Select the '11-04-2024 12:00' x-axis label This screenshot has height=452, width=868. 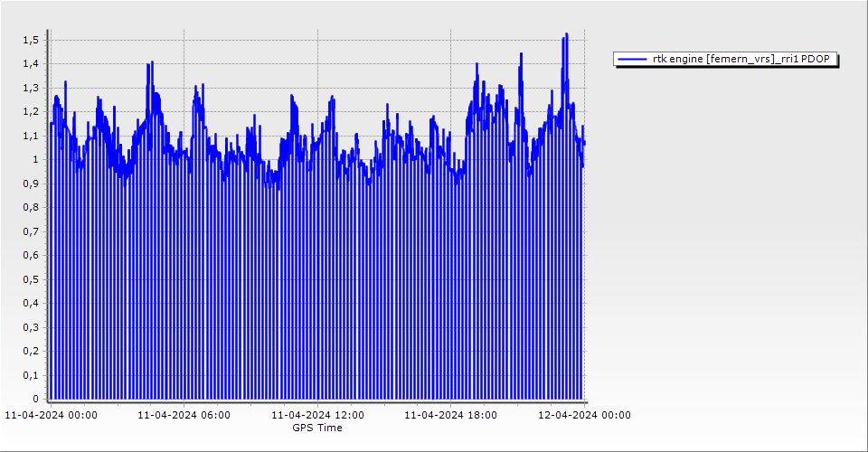tap(318, 416)
